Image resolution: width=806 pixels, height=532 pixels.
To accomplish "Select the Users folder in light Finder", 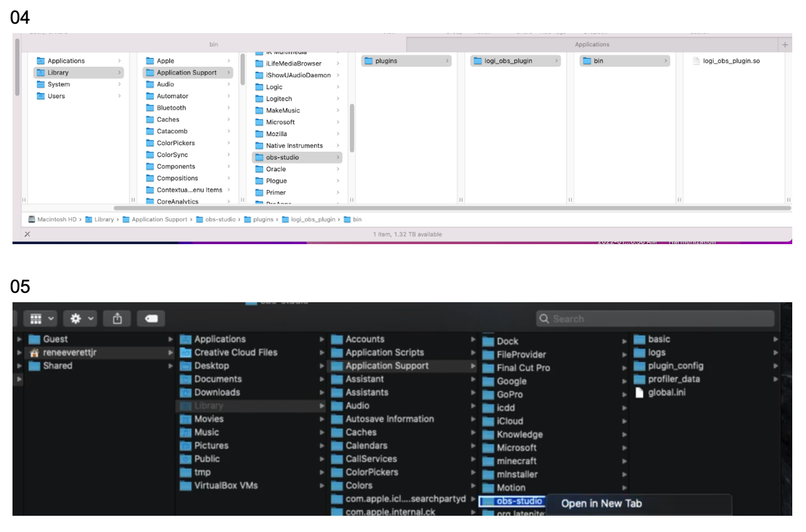I will tap(79, 96).
